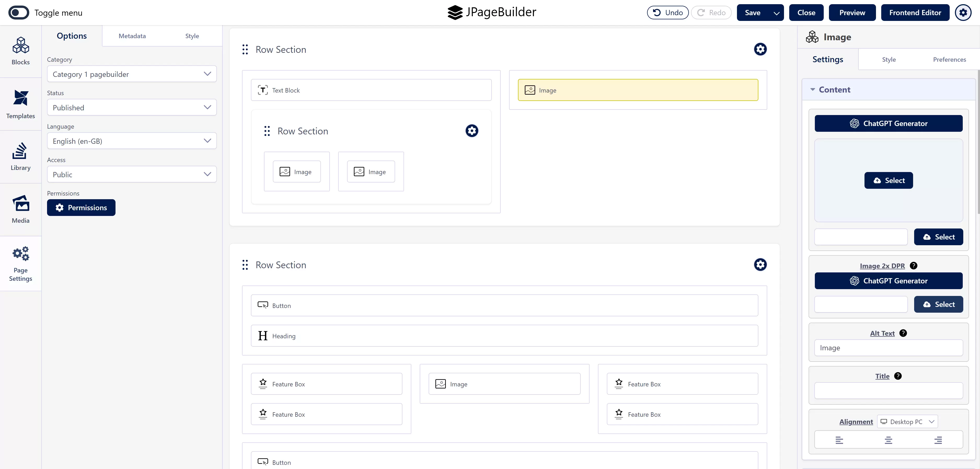This screenshot has height=469, width=980.
Task: Click Select in Image 2x DPR section
Action: click(938, 304)
